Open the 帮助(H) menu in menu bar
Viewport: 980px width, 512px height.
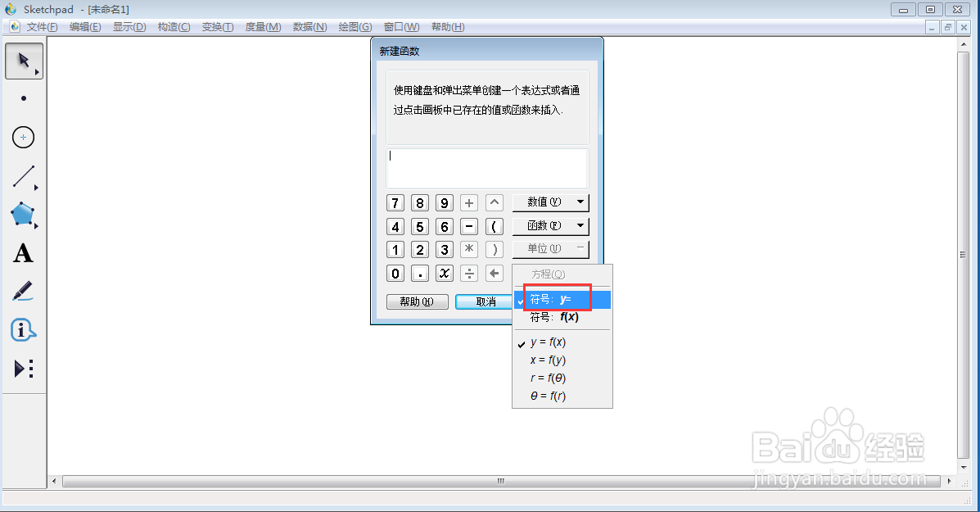448,27
